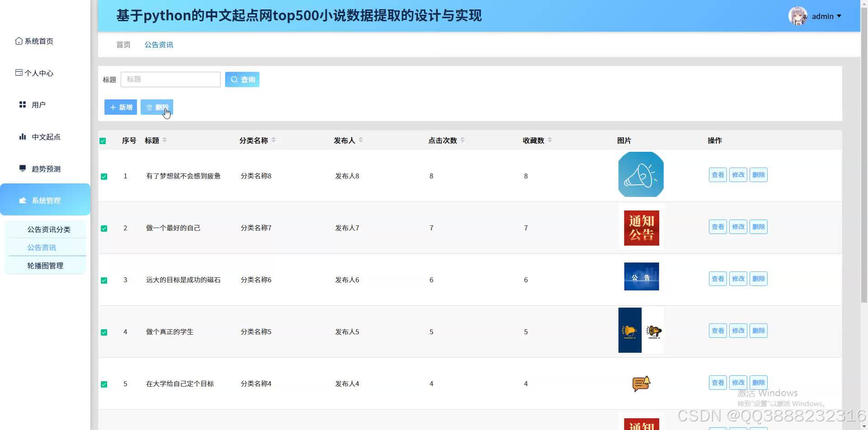This screenshot has height=430, width=868.
Task: Uncheck the row for 在大学给自己定个目标
Action: click(104, 383)
